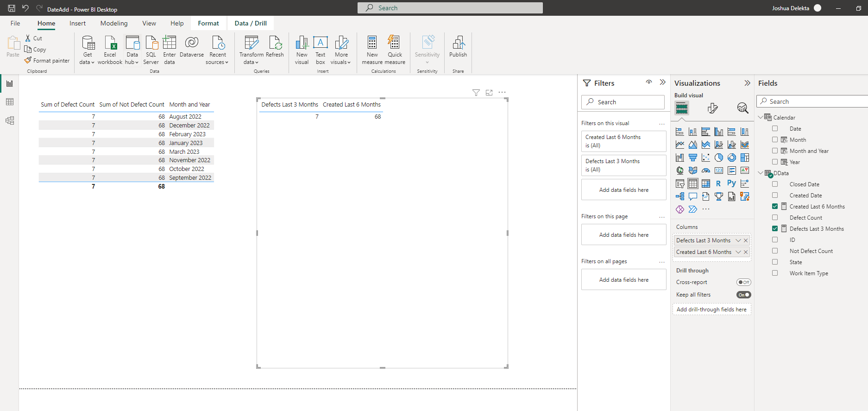Open the File menu

[15, 23]
